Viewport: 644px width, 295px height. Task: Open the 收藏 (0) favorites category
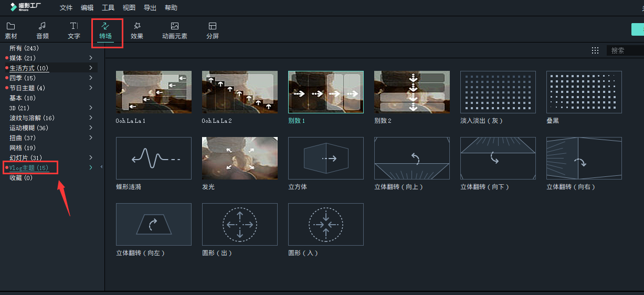[x=21, y=178]
